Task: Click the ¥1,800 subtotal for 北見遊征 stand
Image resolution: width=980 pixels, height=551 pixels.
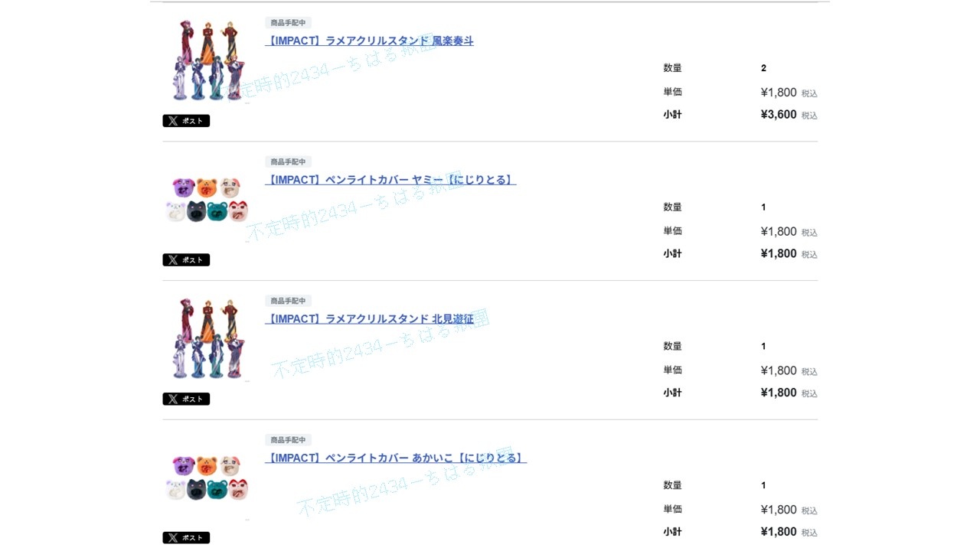Action: [779, 393]
